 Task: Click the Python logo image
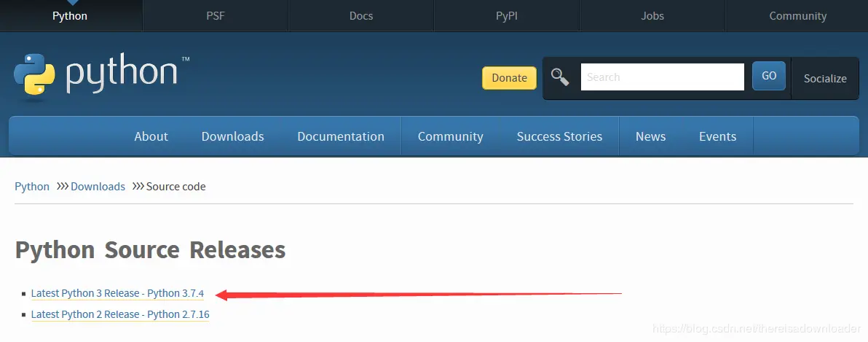pyautogui.click(x=101, y=77)
